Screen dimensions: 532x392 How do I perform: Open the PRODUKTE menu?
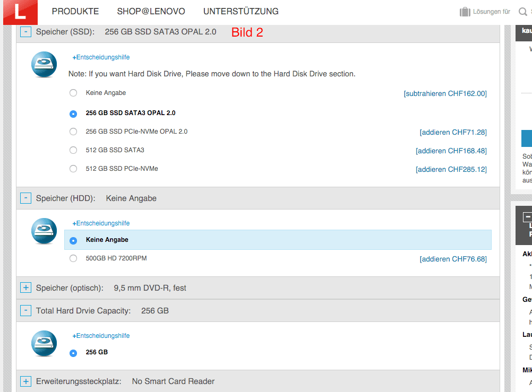75,12
